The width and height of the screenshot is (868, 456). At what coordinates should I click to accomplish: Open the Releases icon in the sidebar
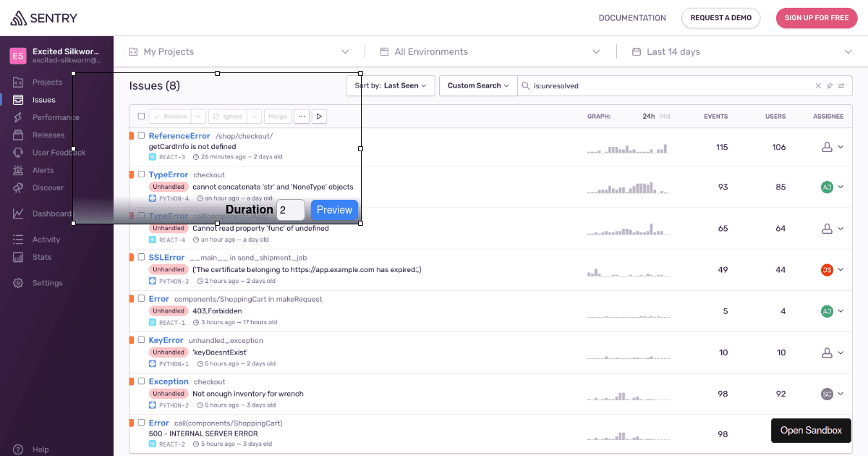[18, 135]
